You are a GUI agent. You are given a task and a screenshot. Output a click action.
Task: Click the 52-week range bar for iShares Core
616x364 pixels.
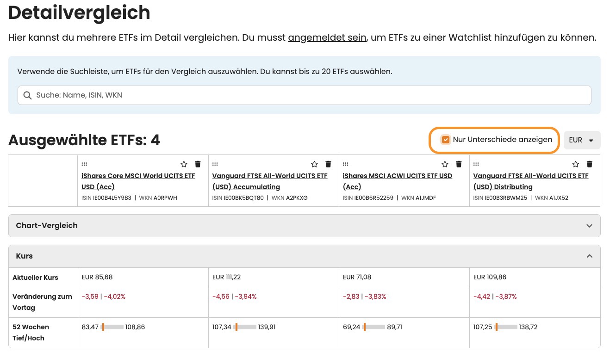click(x=112, y=327)
